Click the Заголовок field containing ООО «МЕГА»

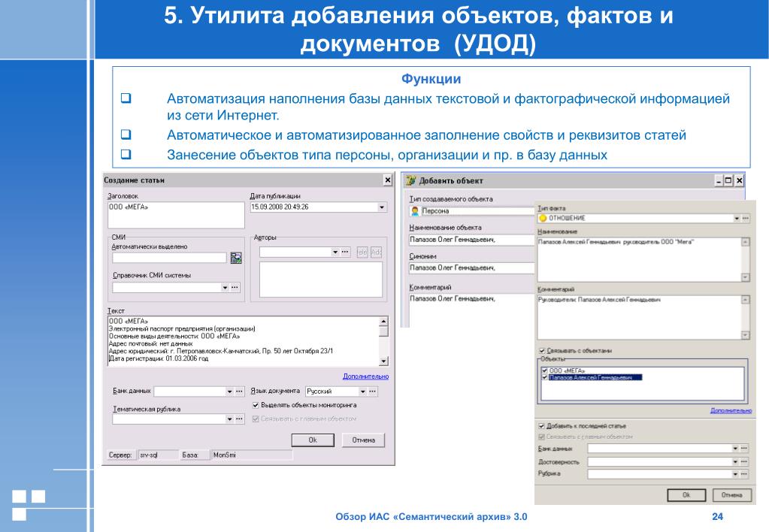point(176,215)
